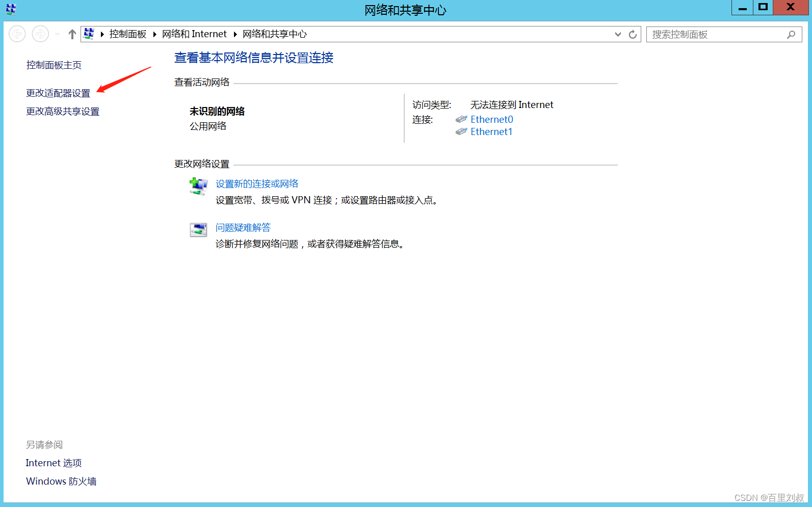
Task: Click the troubleshooting icon
Action: (198, 230)
